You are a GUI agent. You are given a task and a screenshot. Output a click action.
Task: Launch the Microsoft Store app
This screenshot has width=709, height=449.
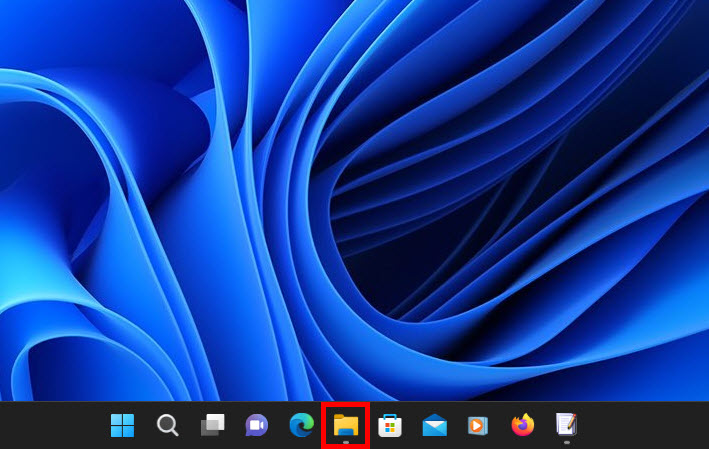pyautogui.click(x=390, y=425)
